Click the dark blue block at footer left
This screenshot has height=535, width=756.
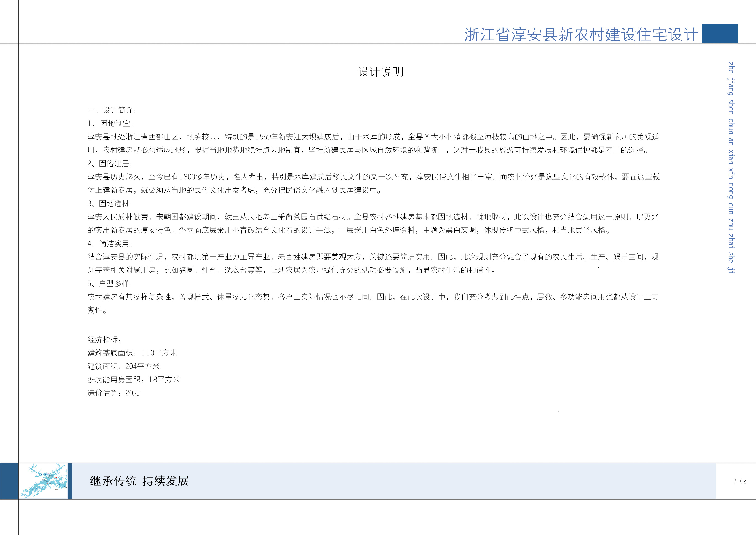[9, 481]
